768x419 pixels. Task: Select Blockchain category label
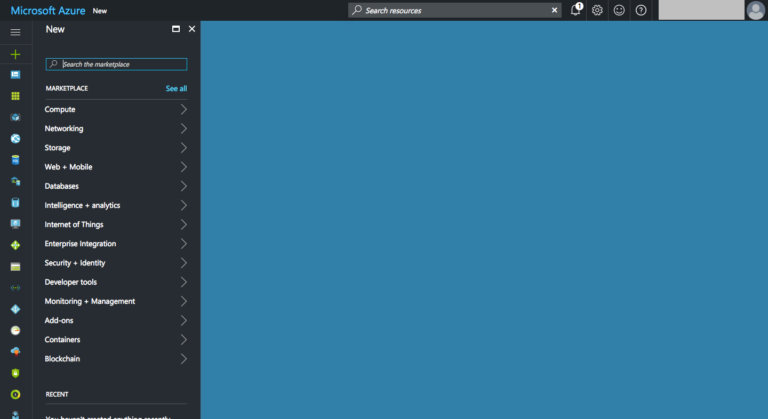[x=62, y=359]
